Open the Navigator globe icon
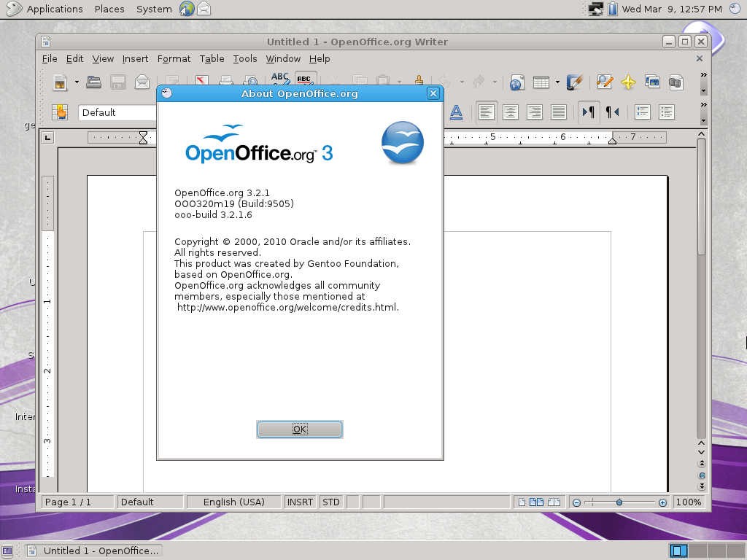The height and width of the screenshot is (560, 747). [x=516, y=82]
